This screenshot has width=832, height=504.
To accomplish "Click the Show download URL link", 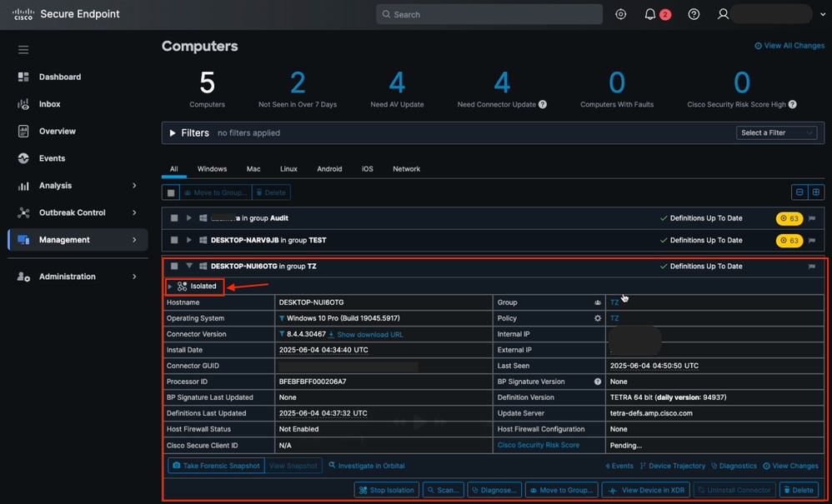I will tap(370, 334).
